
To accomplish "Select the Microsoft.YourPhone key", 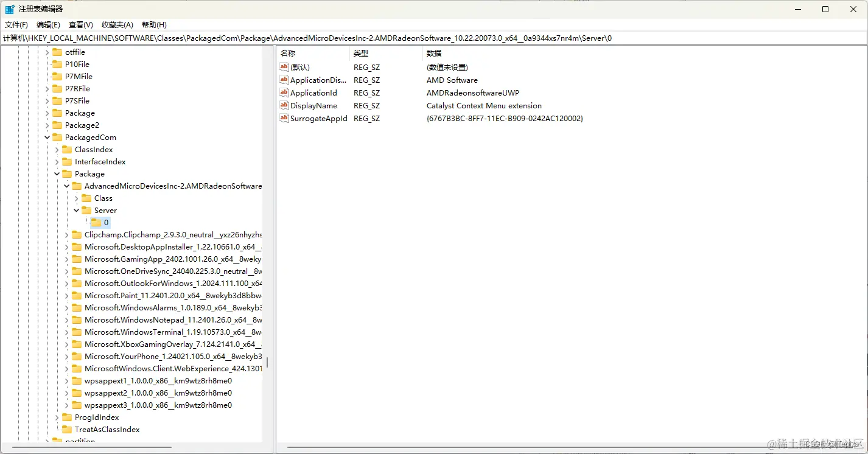I will [173, 357].
